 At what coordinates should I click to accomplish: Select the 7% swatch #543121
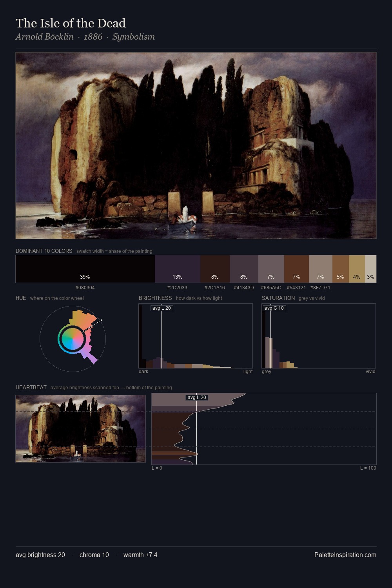pos(296,269)
